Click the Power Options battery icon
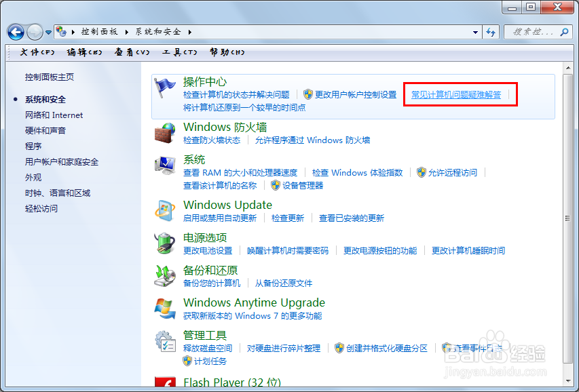The image size is (579, 392). pos(165,243)
